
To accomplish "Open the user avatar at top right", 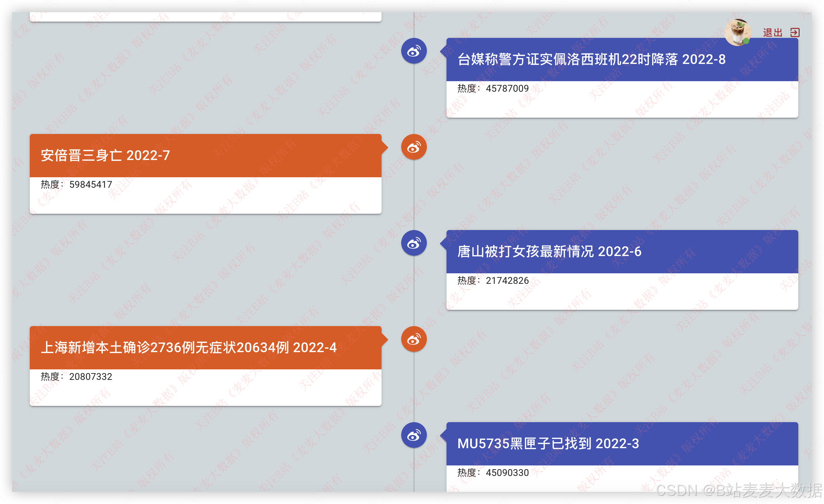I will point(737,32).
